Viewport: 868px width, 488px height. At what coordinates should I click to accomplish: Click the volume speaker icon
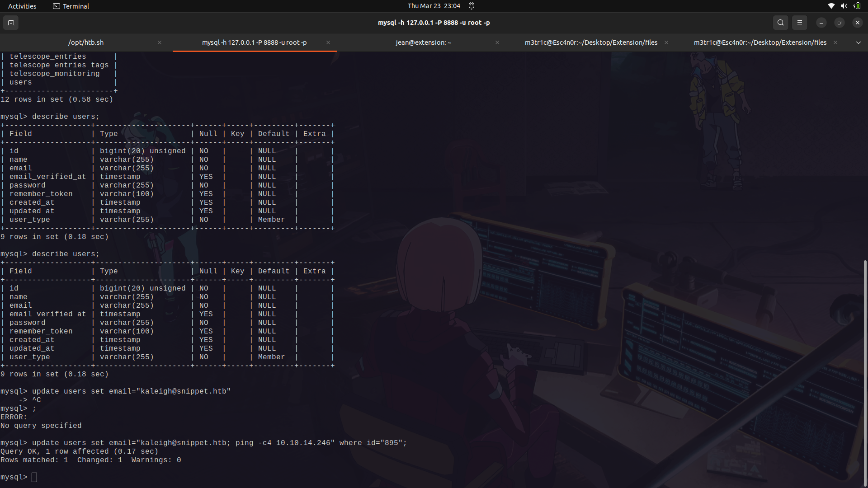click(844, 6)
